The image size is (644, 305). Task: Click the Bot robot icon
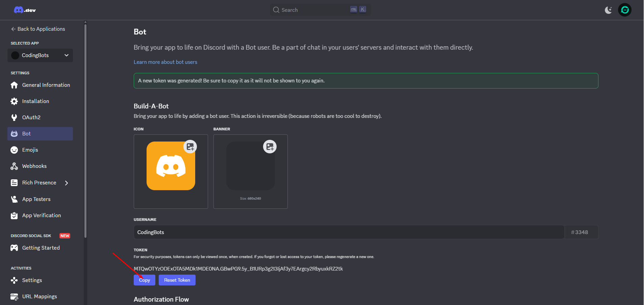(14, 134)
